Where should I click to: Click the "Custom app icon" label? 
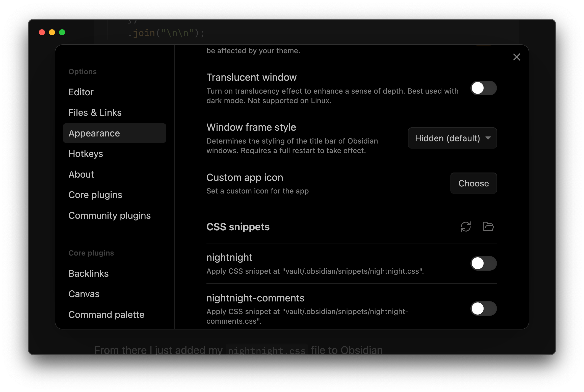[245, 177]
